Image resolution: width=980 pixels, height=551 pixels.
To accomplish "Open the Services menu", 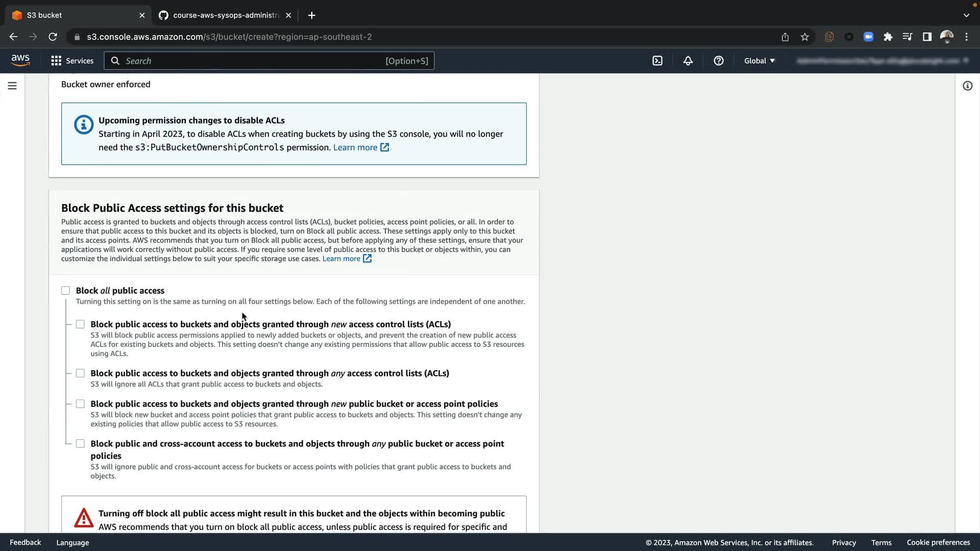I will (x=72, y=61).
